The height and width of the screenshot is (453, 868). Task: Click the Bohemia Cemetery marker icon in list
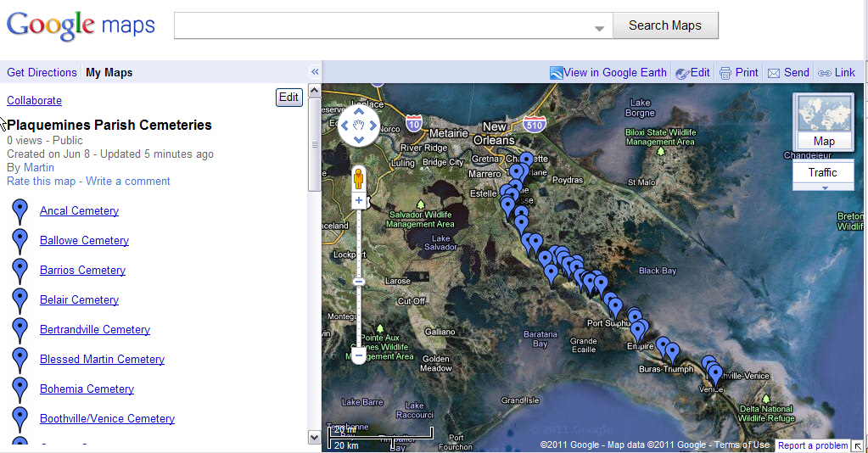tap(20, 390)
